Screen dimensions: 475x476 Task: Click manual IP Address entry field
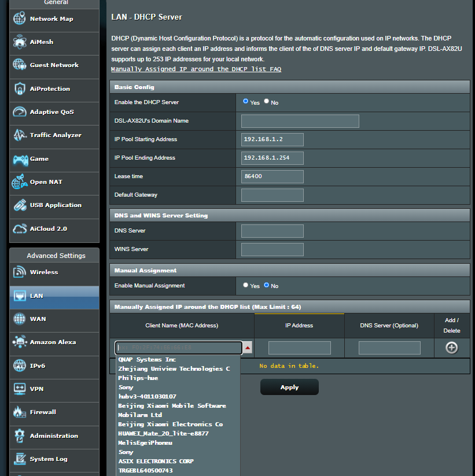pos(300,348)
